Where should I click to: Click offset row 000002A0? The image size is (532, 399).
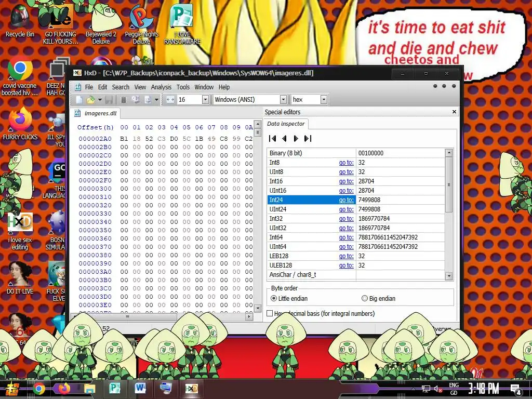95,138
